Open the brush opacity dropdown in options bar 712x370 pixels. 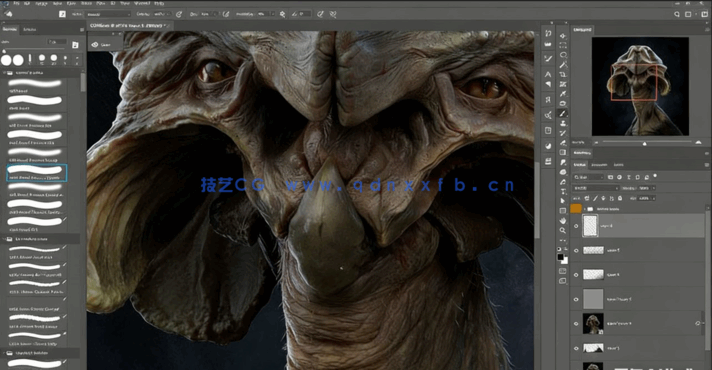pos(169,14)
